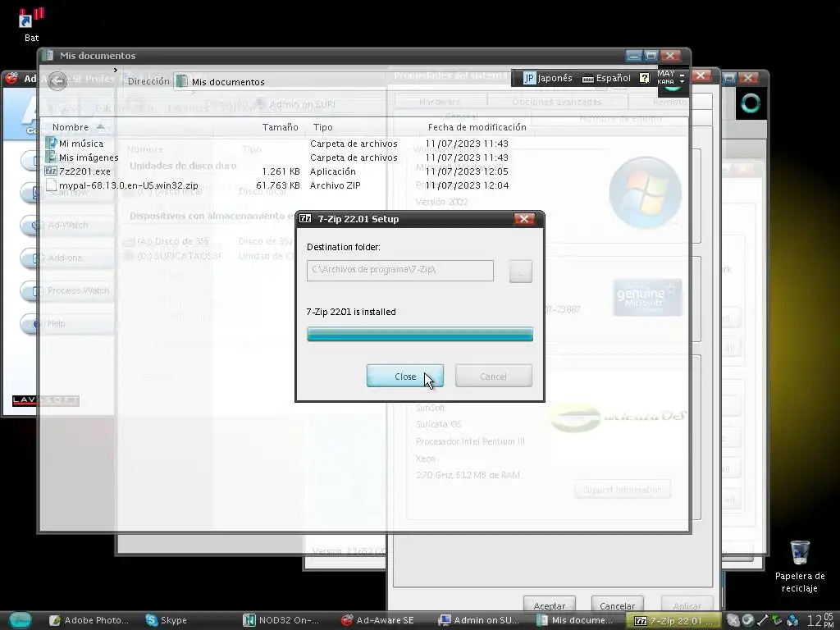Click the system tray clock
840x630 pixels.
coord(820,620)
